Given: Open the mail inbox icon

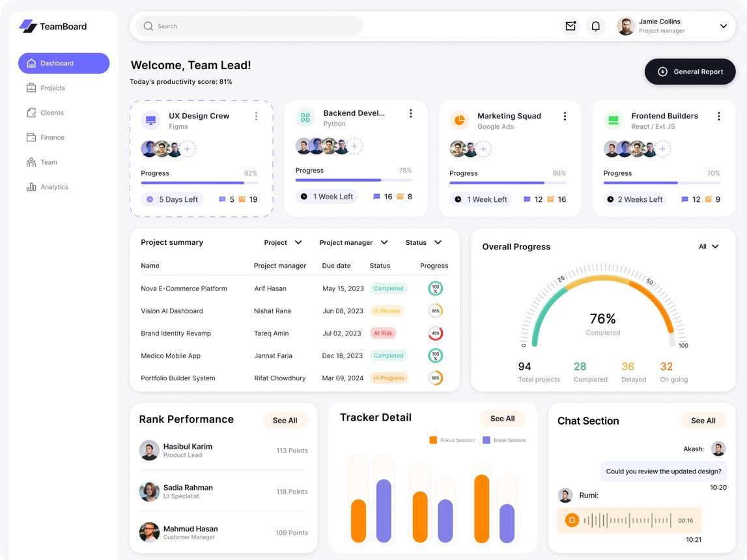Looking at the screenshot, I should click(571, 26).
